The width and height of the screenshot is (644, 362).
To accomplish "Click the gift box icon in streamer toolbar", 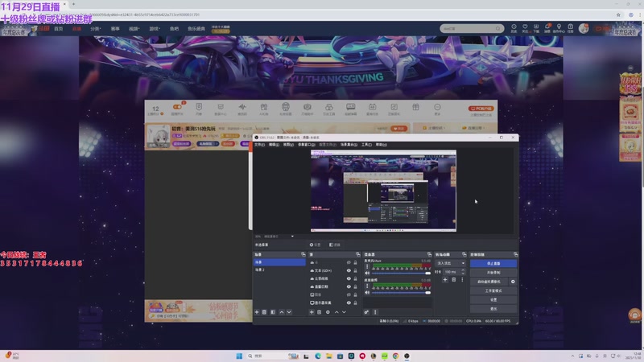I will tap(415, 108).
